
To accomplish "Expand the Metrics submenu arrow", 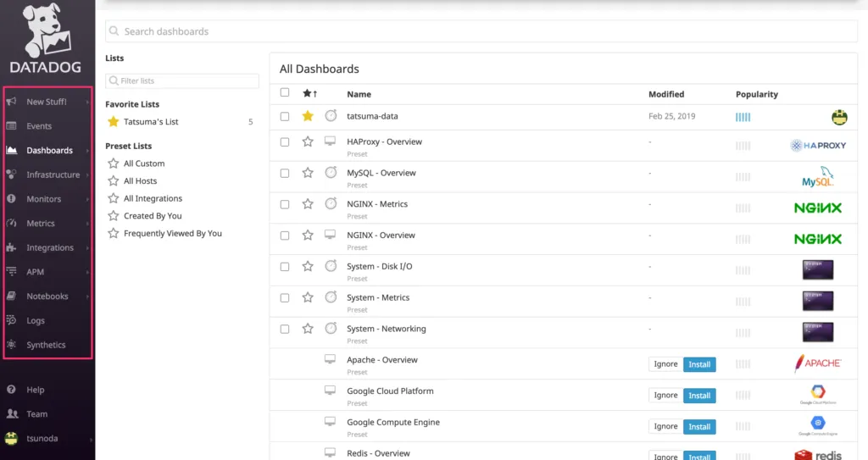I will pos(87,224).
